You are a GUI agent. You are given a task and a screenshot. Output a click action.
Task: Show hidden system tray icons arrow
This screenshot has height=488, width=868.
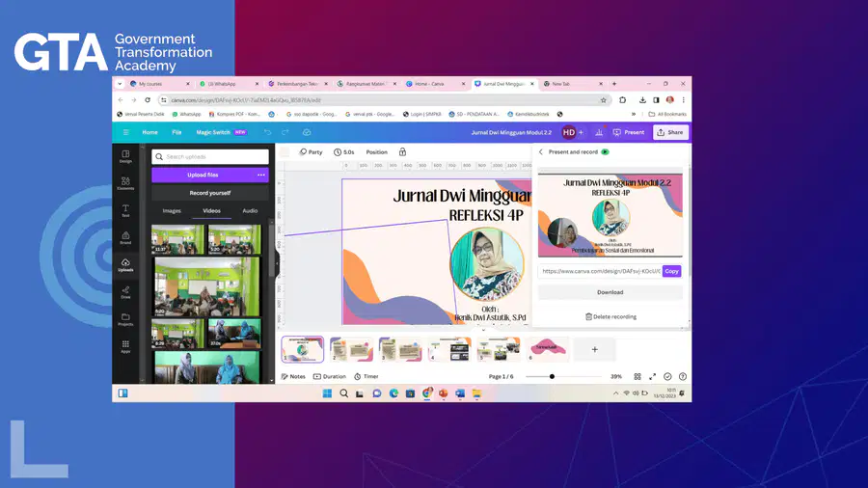pos(615,393)
